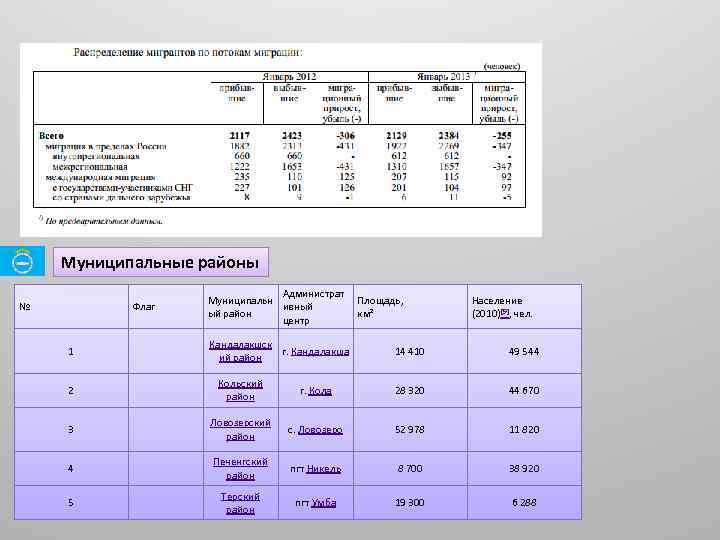
Task: Click the Всего row label
Action: [51, 136]
